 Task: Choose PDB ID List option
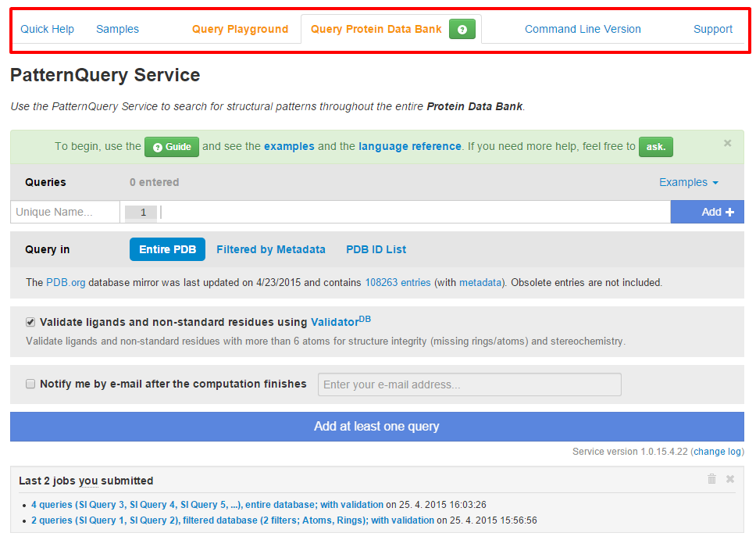pyautogui.click(x=376, y=249)
